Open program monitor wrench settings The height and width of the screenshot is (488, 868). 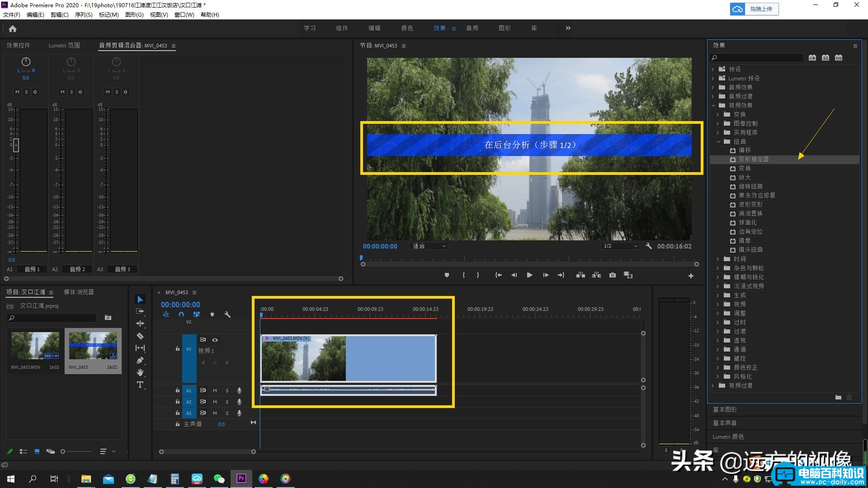click(649, 246)
